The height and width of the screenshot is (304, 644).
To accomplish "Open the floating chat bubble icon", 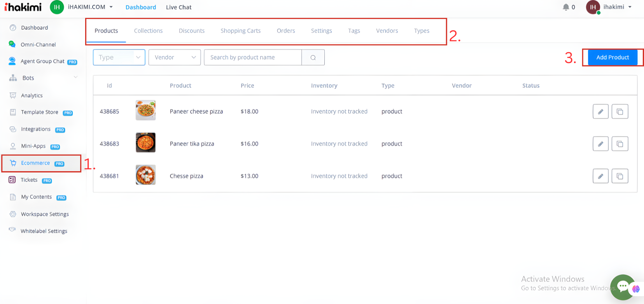I will 623,287.
